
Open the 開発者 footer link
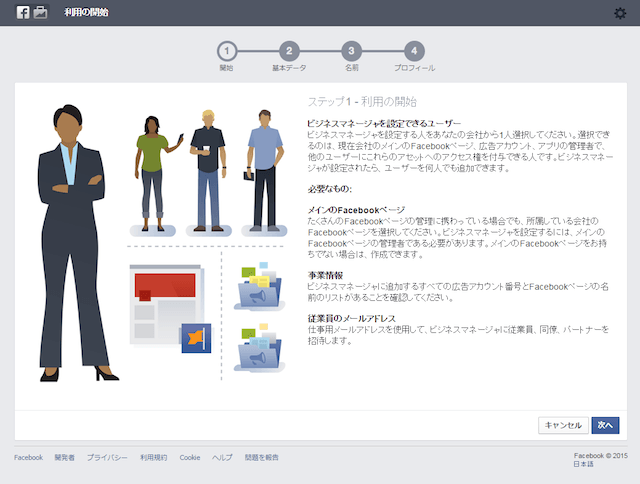(64, 457)
